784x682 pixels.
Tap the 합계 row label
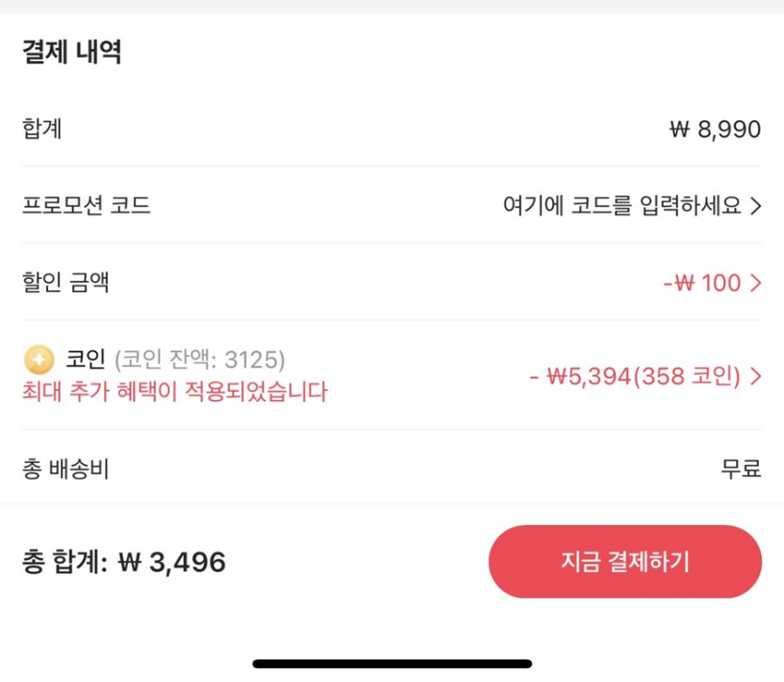pos(42,129)
